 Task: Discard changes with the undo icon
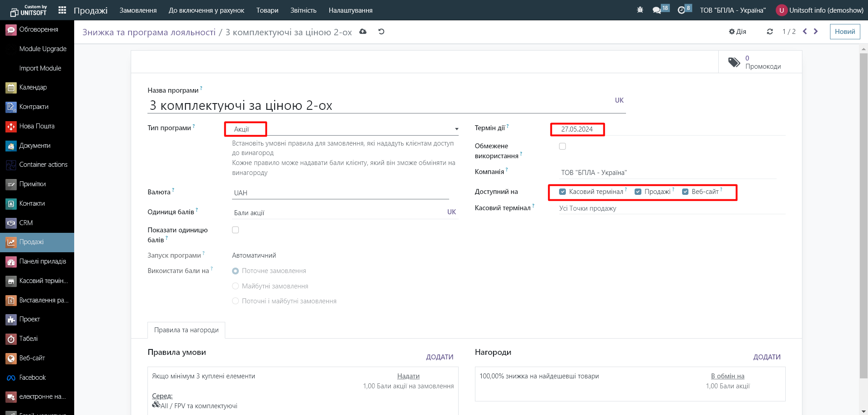click(381, 32)
